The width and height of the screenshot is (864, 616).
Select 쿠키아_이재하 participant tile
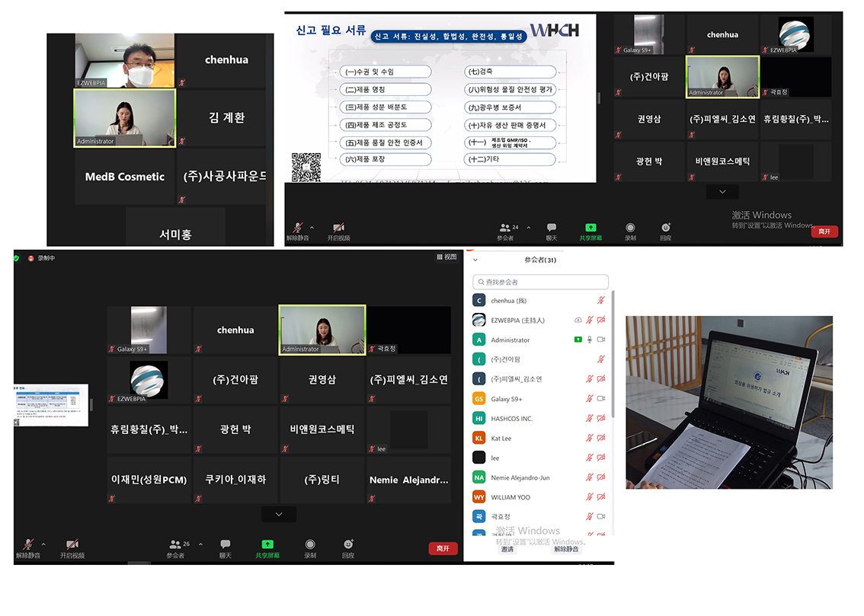(235, 480)
